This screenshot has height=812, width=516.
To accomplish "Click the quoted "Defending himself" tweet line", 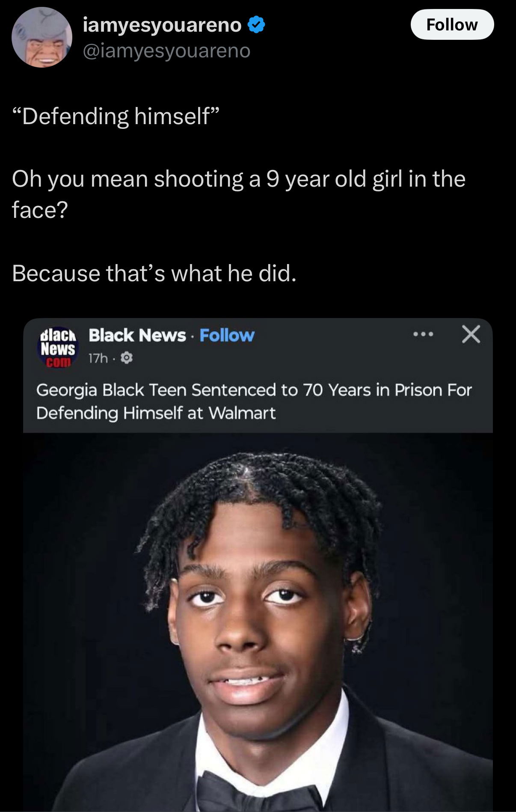I will click(x=116, y=116).
